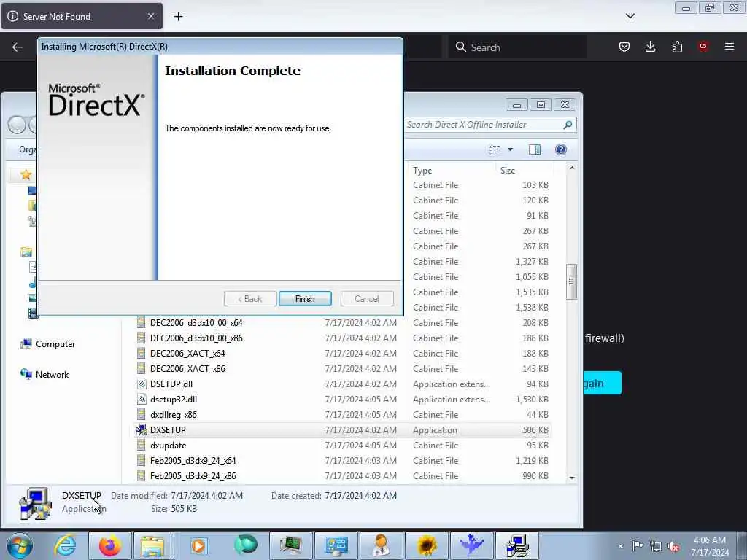Click the uBlock Origin toolbar icon
The width and height of the screenshot is (747, 560).
(x=703, y=47)
